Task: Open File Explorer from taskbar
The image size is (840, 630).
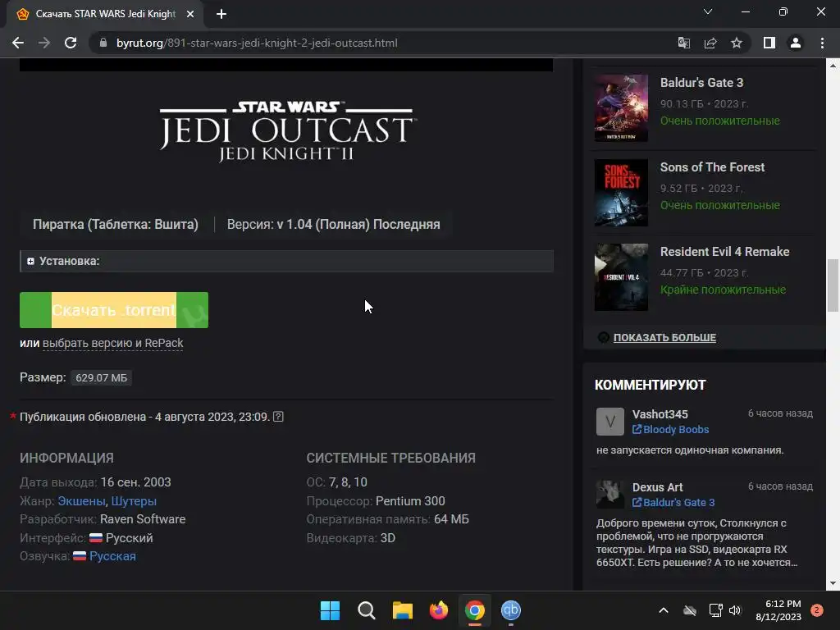Action: 402,610
